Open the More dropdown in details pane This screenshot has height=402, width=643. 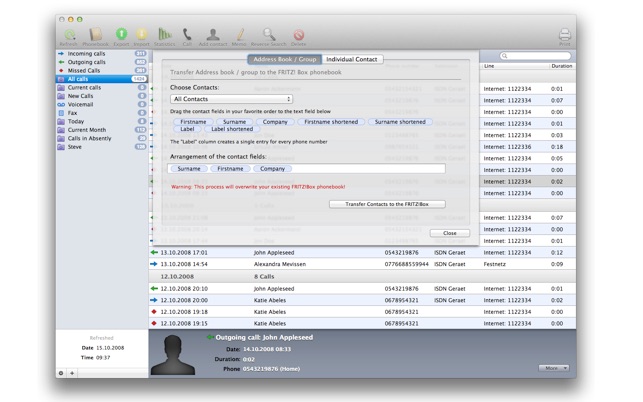click(554, 368)
